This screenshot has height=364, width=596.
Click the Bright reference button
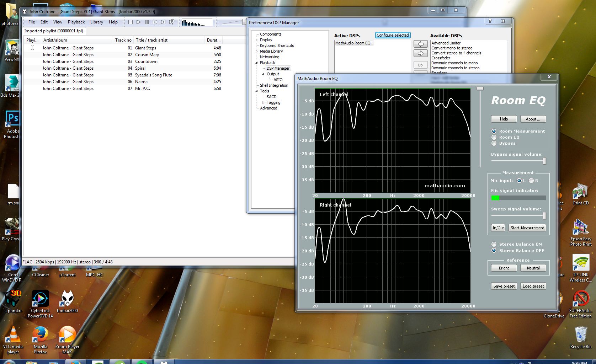click(x=504, y=268)
